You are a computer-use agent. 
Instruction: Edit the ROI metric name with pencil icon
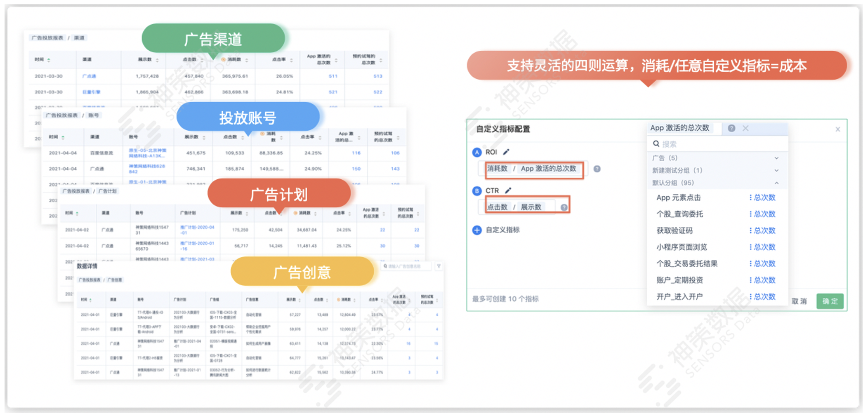[x=506, y=152]
